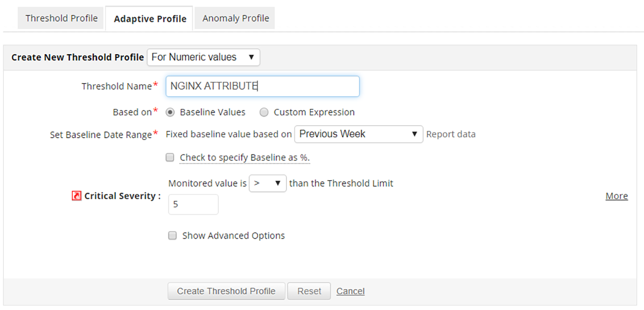Screen dimensions: 644x310
Task: Enable the specify Baseline as % checkbox
Action: pos(170,158)
